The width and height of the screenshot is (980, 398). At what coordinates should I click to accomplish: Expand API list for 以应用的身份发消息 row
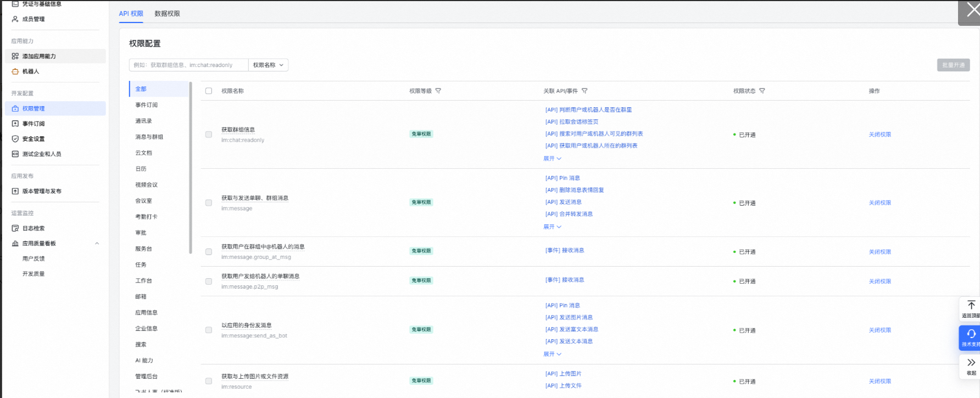click(x=552, y=354)
